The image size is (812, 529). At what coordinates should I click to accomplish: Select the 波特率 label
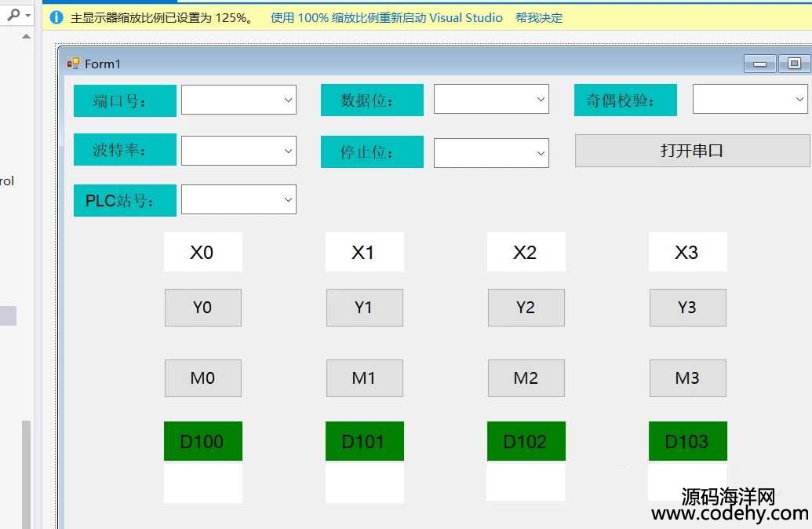pyautogui.click(x=125, y=150)
